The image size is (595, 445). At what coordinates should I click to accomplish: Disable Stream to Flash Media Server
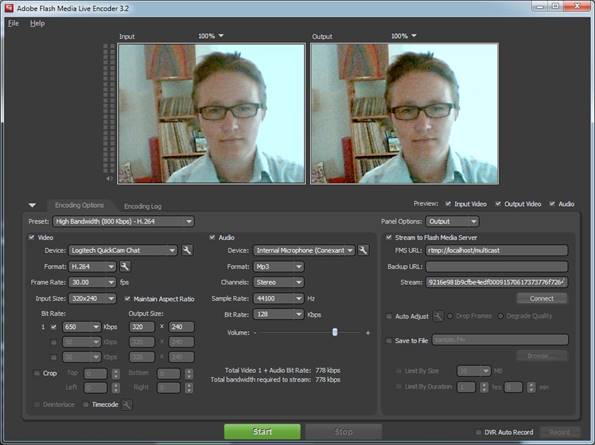click(389, 237)
